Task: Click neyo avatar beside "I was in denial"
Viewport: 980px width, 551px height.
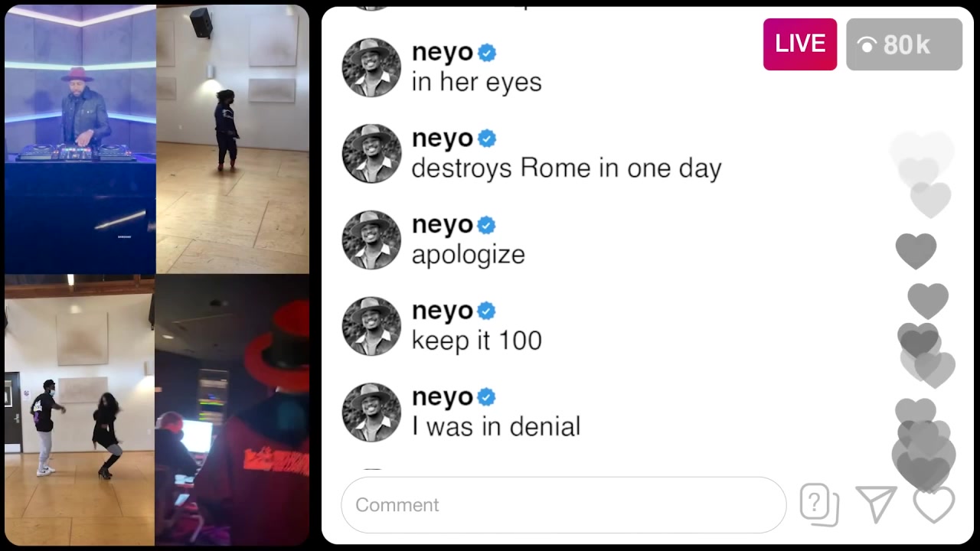Action: pyautogui.click(x=371, y=412)
